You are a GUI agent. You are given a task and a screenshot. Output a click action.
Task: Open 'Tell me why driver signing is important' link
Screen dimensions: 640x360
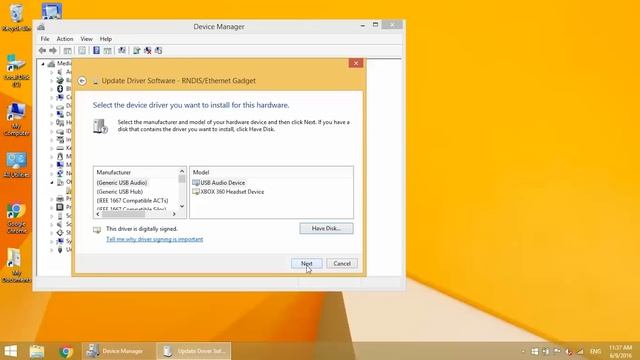click(155, 240)
